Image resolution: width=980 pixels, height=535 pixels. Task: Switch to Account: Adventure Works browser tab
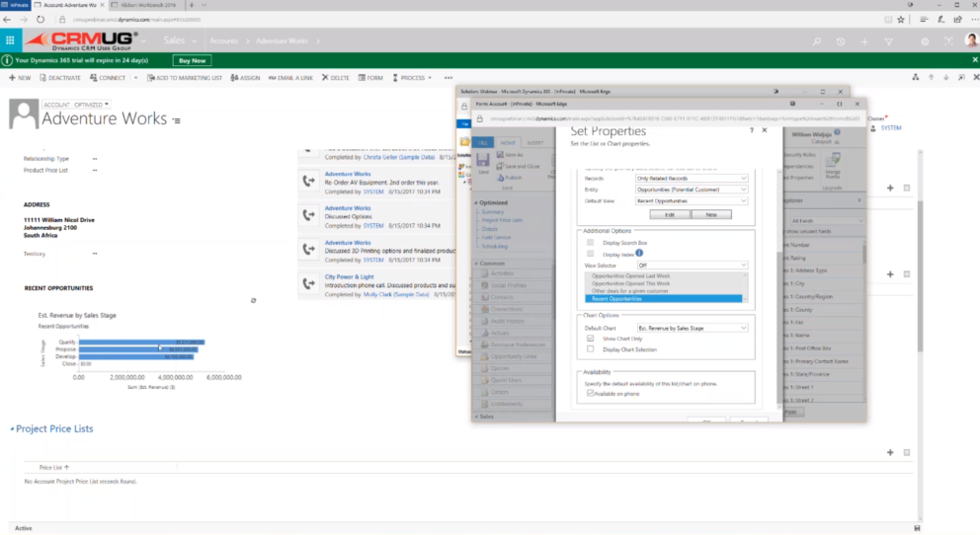[70, 5]
